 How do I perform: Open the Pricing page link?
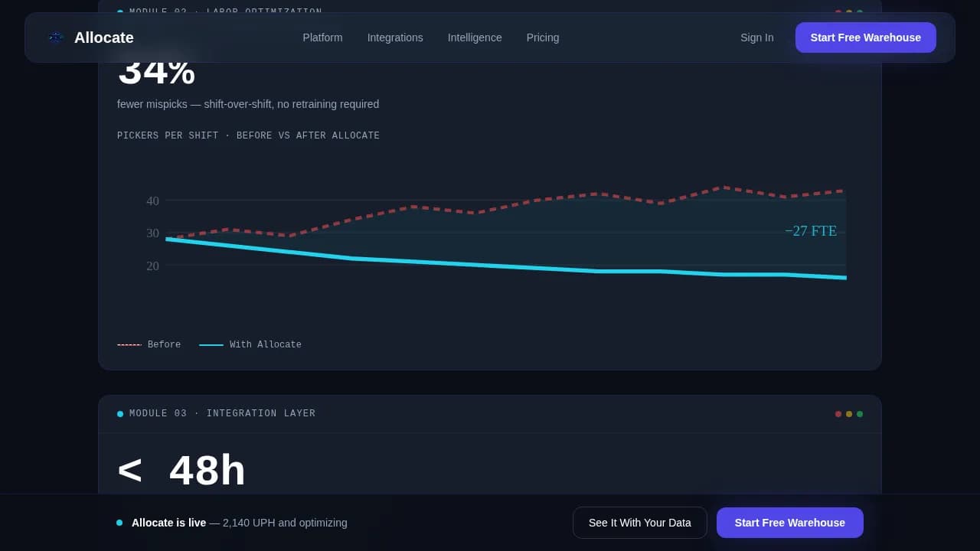pos(543,37)
